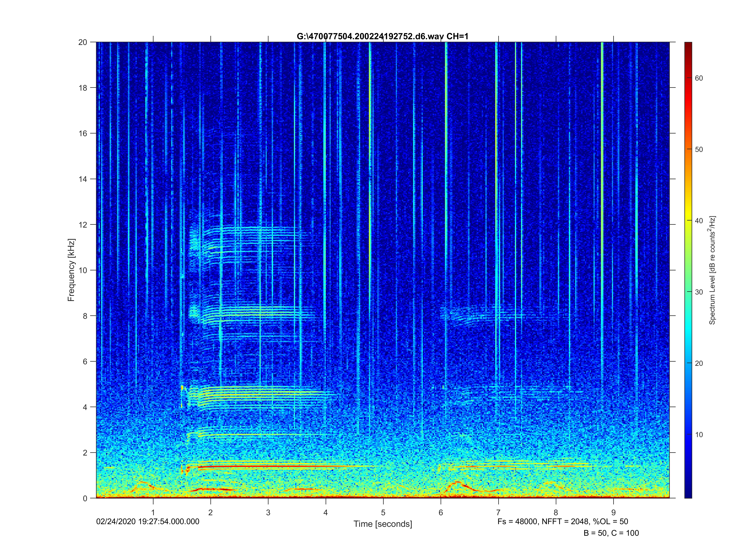Click the time axis tick label 9
The width and height of the screenshot is (740, 560).
[x=613, y=513]
